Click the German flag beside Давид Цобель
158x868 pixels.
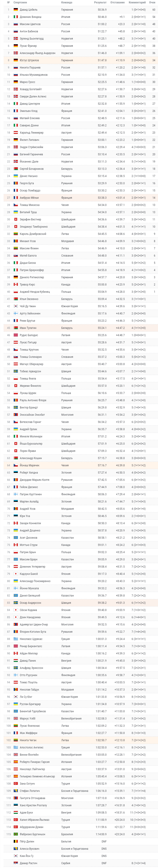[16, 9]
